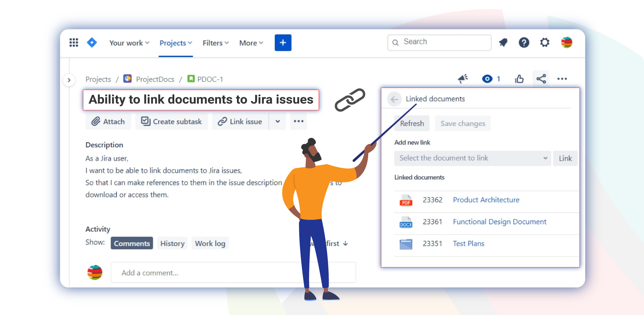Click the blue Create plus button
This screenshot has width=644, height=315.
tap(283, 43)
